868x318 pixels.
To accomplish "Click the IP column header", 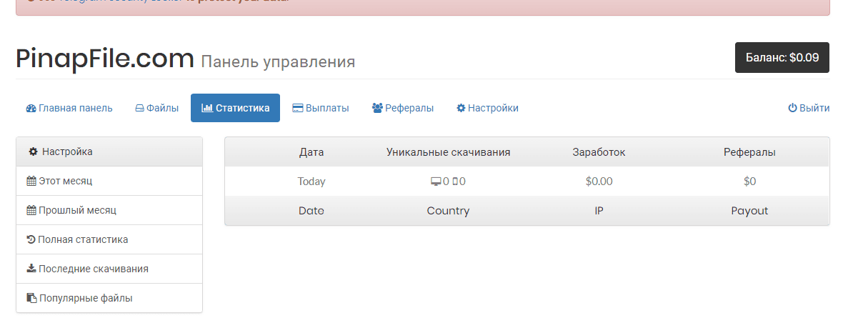I will click(599, 211).
